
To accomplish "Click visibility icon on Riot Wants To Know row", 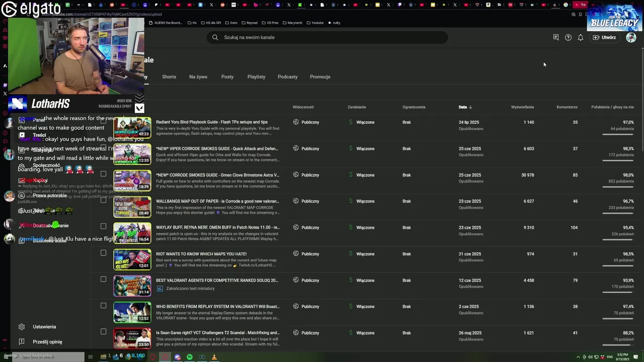I will coord(296,254).
